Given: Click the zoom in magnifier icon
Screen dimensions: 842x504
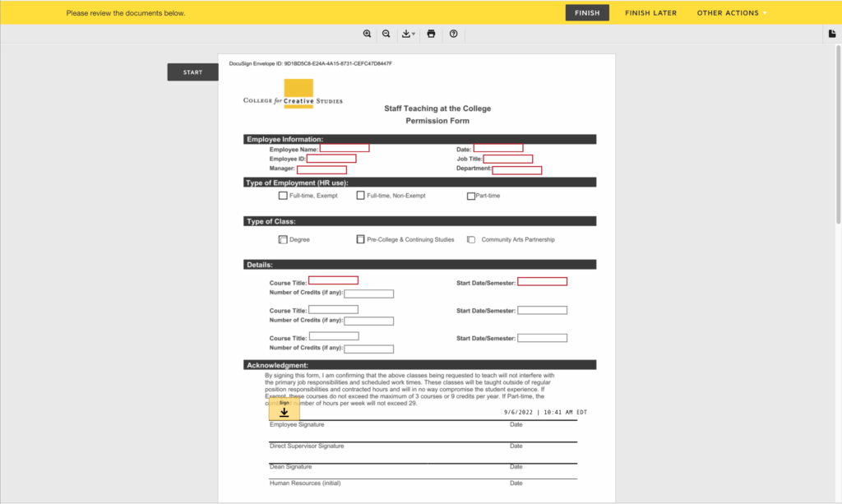Looking at the screenshot, I should (x=368, y=34).
